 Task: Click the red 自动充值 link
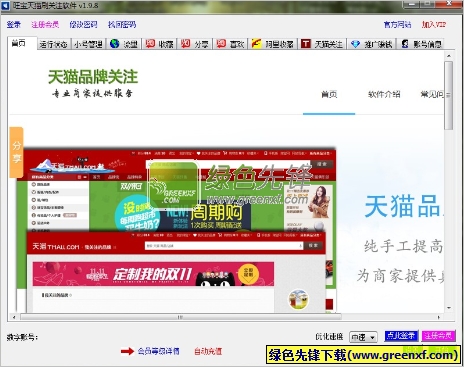[x=208, y=351]
